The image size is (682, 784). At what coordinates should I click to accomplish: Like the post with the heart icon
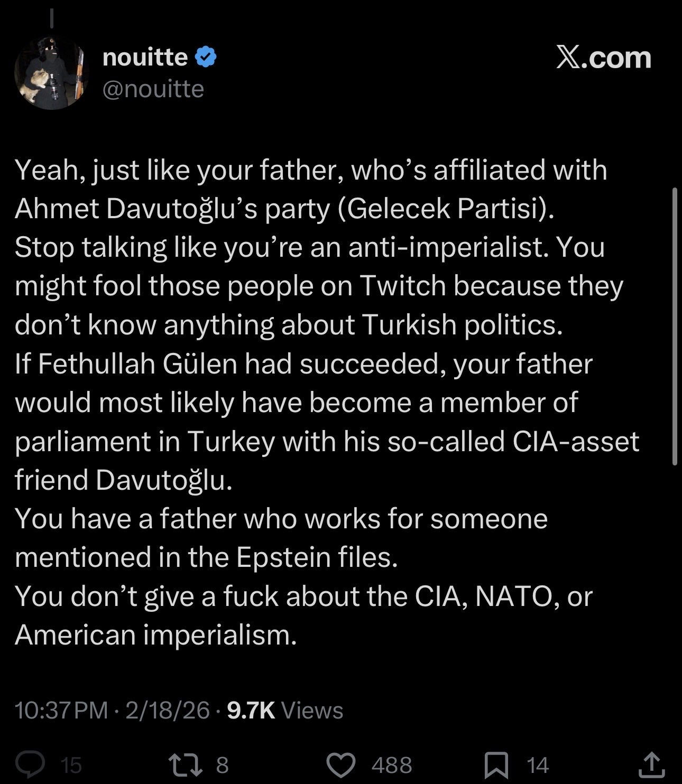pyautogui.click(x=341, y=764)
